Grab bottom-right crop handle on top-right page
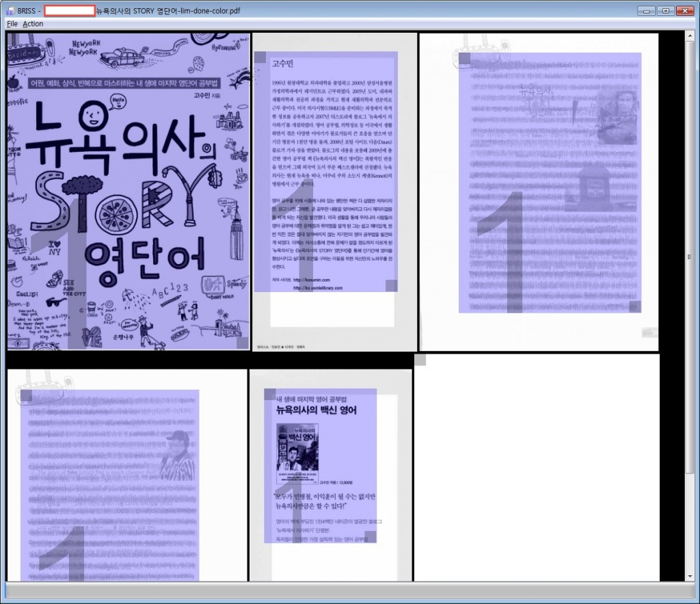 tap(635, 307)
